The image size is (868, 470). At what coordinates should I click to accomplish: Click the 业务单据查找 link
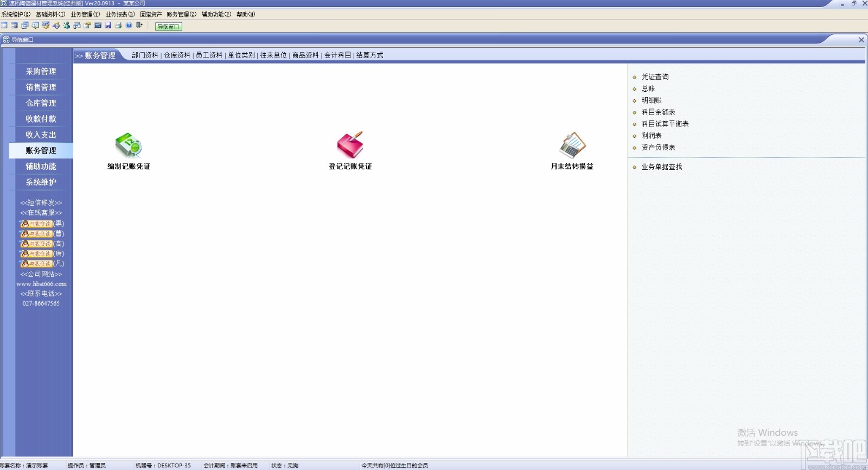tap(662, 167)
